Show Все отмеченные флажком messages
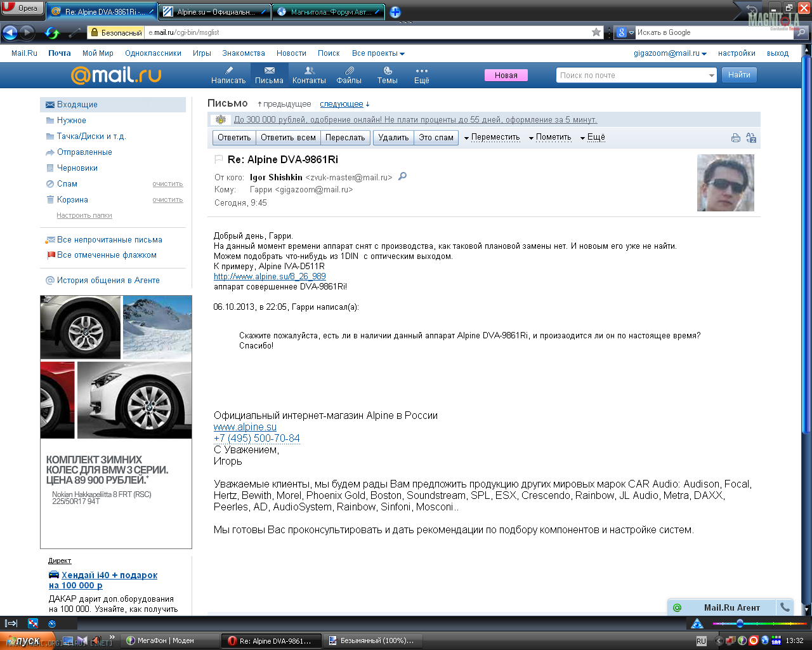 click(107, 255)
